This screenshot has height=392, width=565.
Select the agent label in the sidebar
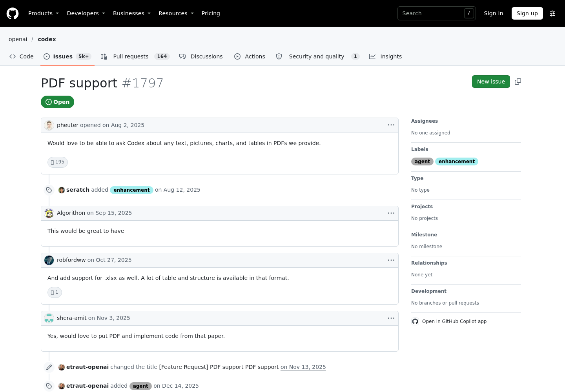[422, 162]
